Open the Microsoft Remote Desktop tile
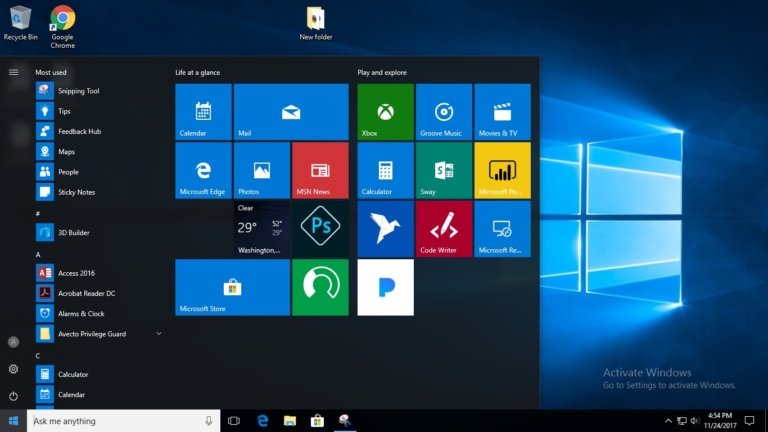The height and width of the screenshot is (432, 768). 502,229
